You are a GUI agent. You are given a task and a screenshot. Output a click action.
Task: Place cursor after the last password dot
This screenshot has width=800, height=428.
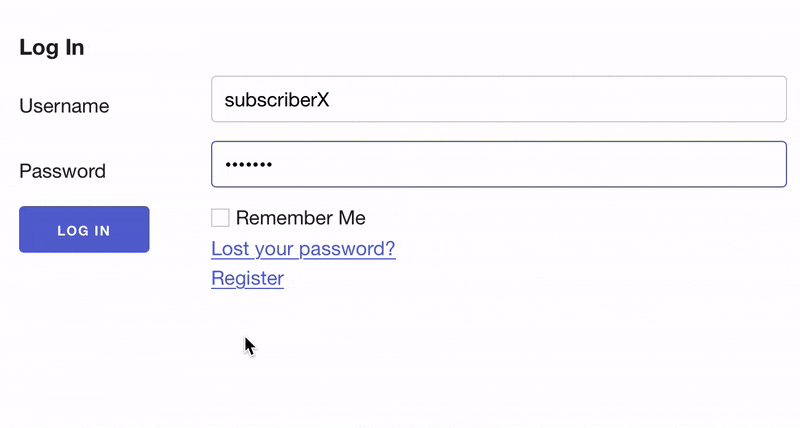click(x=274, y=165)
